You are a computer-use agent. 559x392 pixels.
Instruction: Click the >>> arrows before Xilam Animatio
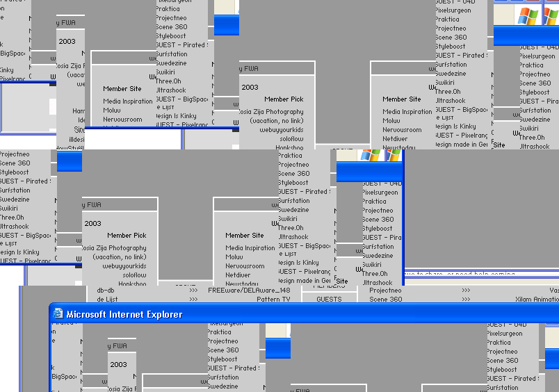click(x=466, y=300)
